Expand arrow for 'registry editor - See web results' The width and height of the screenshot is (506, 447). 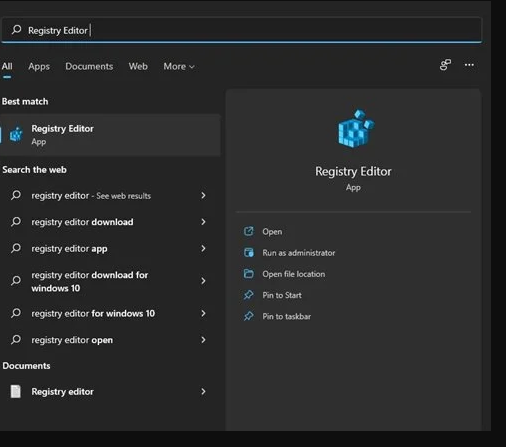click(203, 196)
